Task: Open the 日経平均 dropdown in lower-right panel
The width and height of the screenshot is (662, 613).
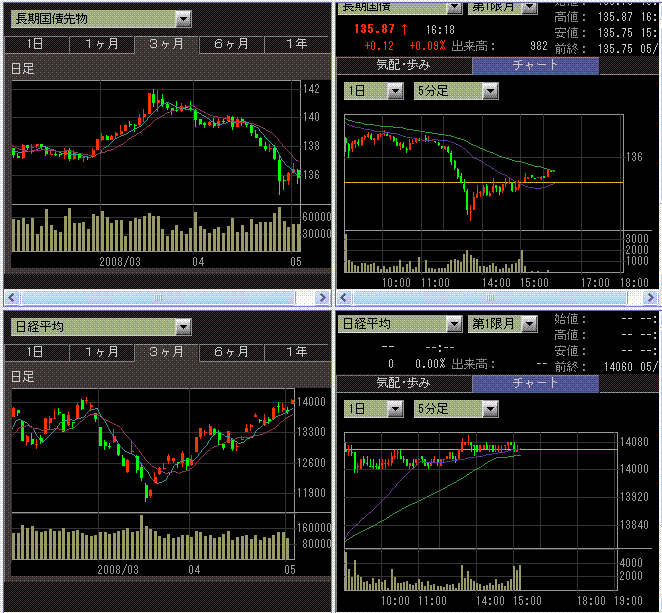Action: coord(400,324)
